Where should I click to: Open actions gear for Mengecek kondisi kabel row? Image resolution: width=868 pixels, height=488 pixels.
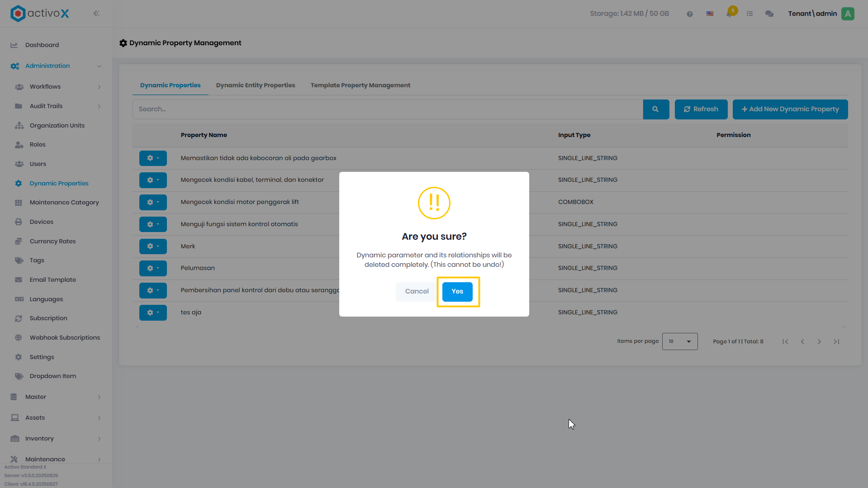click(153, 180)
